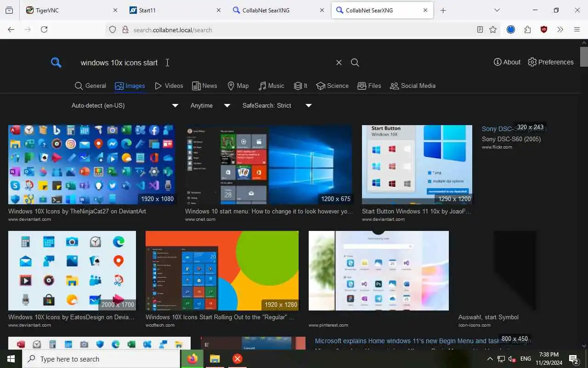Open the Windows 10 start menu cnet thumbnail

[269, 165]
